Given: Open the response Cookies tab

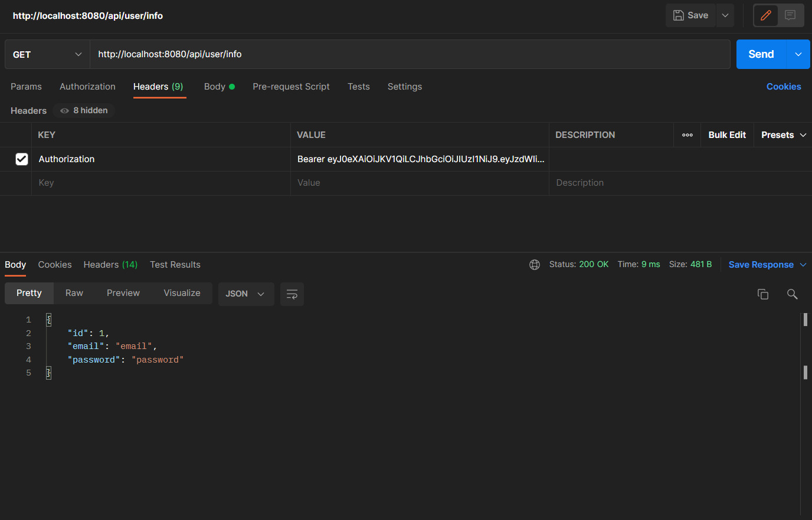Looking at the screenshot, I should (x=55, y=265).
